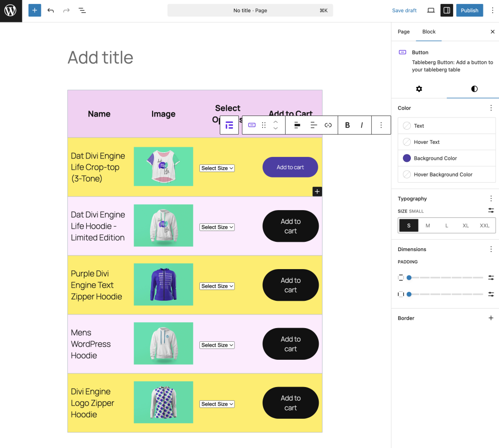This screenshot has width=499, height=448.
Task: Open Select Size dropdown for Mens WordPress Hoodie
Action: click(217, 345)
